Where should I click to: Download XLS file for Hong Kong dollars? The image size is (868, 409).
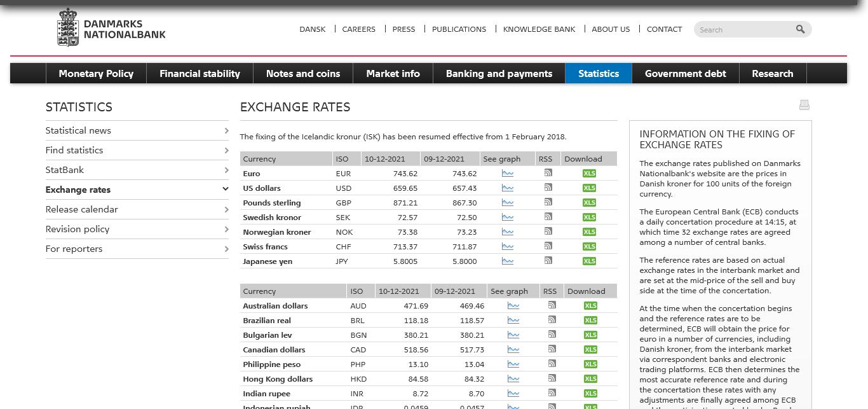590,379
